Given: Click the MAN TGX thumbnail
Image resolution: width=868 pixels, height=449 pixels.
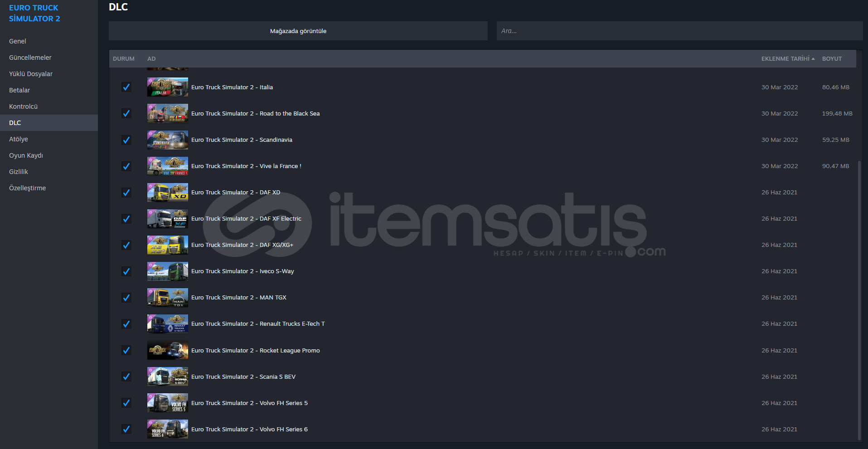Looking at the screenshot, I should (x=167, y=297).
